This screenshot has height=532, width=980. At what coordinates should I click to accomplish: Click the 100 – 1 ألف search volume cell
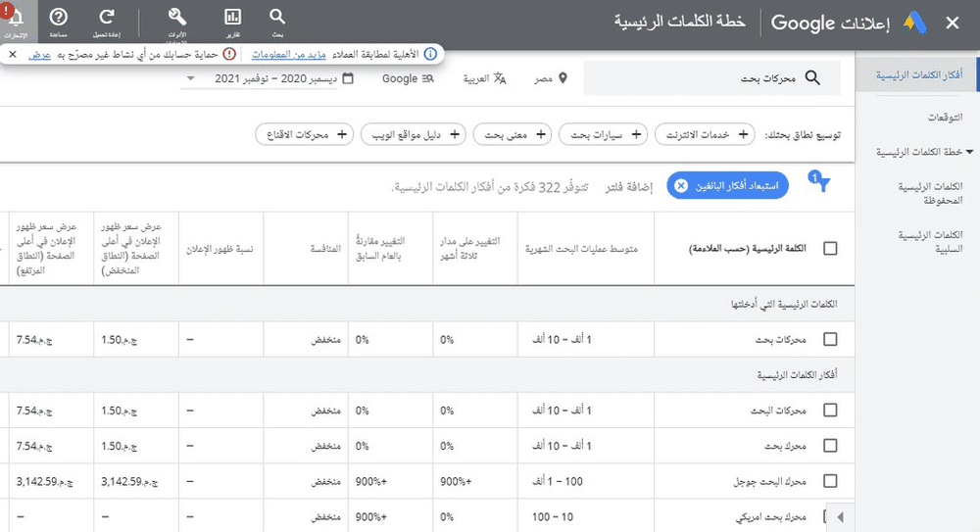pyautogui.click(x=557, y=481)
